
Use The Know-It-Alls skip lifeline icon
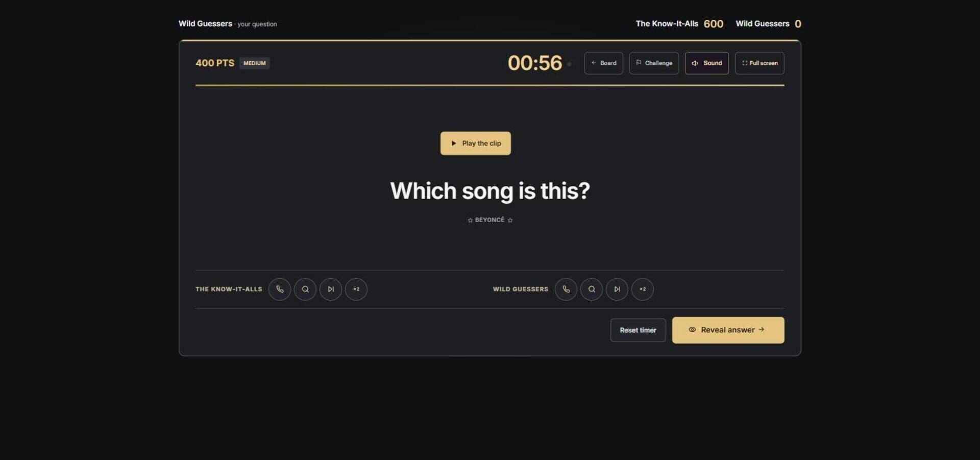(331, 289)
